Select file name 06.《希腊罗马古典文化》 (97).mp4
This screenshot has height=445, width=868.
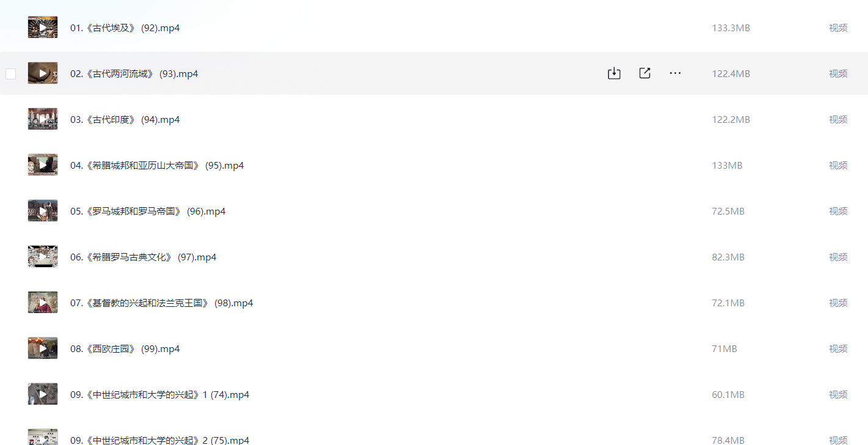click(x=143, y=257)
